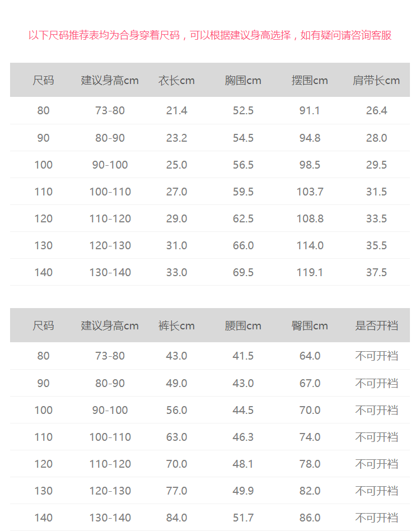Image resolution: width=420 pixels, height=531 pixels.
Task: Click the 37.5 strap length value
Action: (x=376, y=272)
